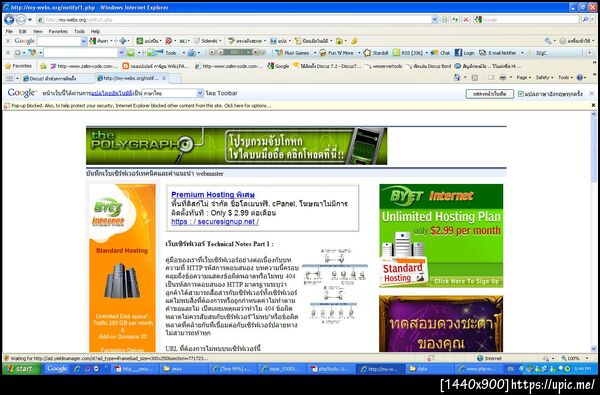Open the Stardoll toolbar shortcut
The height and width of the screenshot is (395, 600).
pos(376,53)
